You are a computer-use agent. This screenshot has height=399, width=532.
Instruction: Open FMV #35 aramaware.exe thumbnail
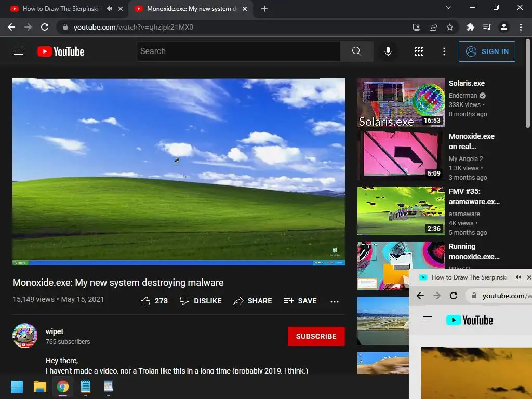[x=401, y=211]
